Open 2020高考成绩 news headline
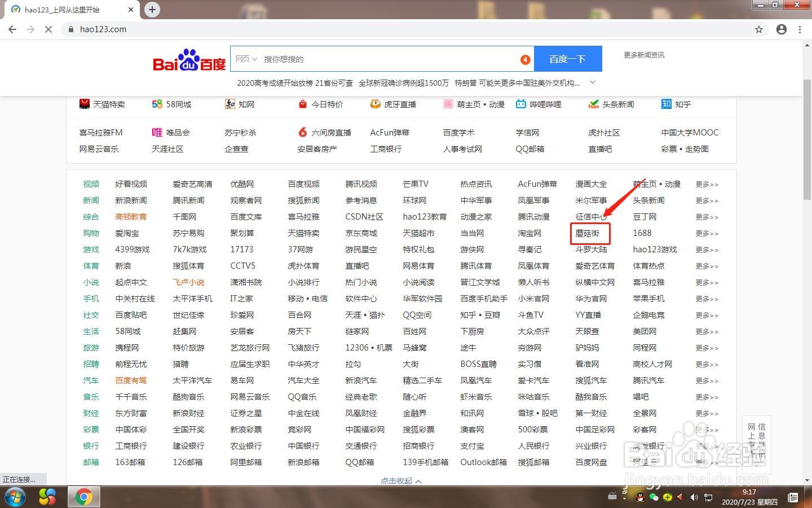Screen dimensions: 812x508 click(295, 83)
